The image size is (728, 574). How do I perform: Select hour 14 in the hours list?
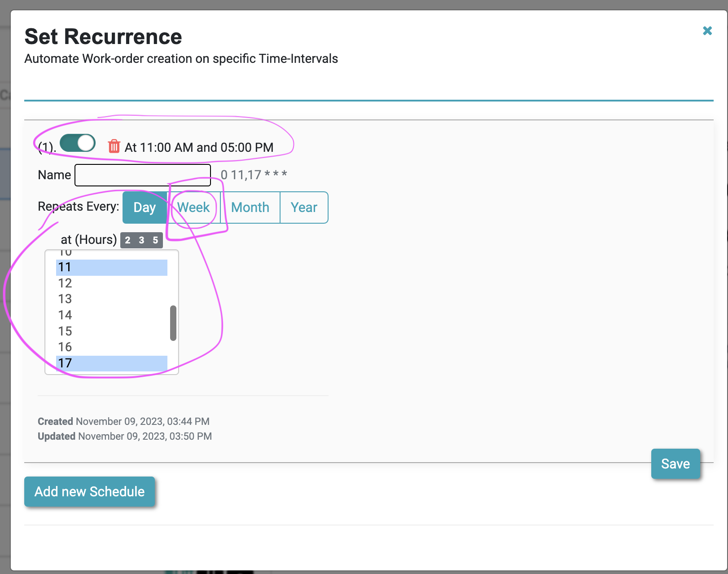tap(111, 315)
